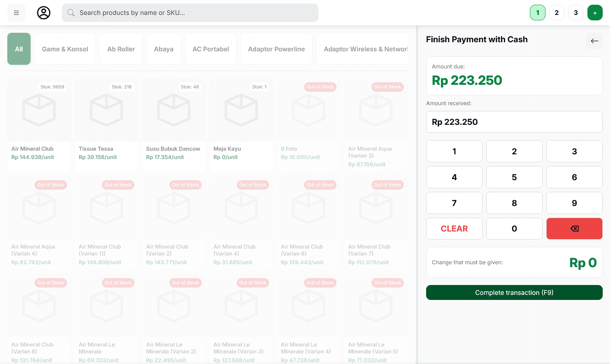Switch to order tab 3
Viewport: 610px width, 364px height.
pos(576,13)
